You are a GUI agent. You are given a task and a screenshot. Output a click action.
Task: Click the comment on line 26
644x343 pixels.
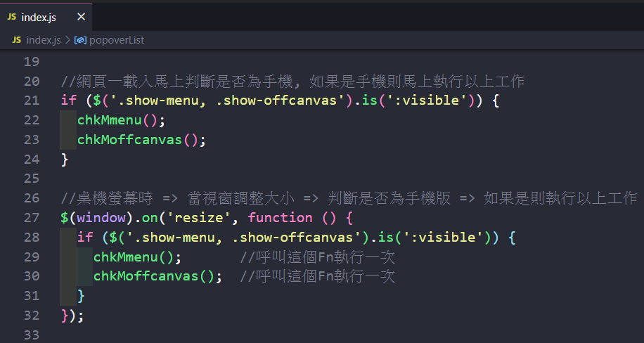tap(348, 198)
